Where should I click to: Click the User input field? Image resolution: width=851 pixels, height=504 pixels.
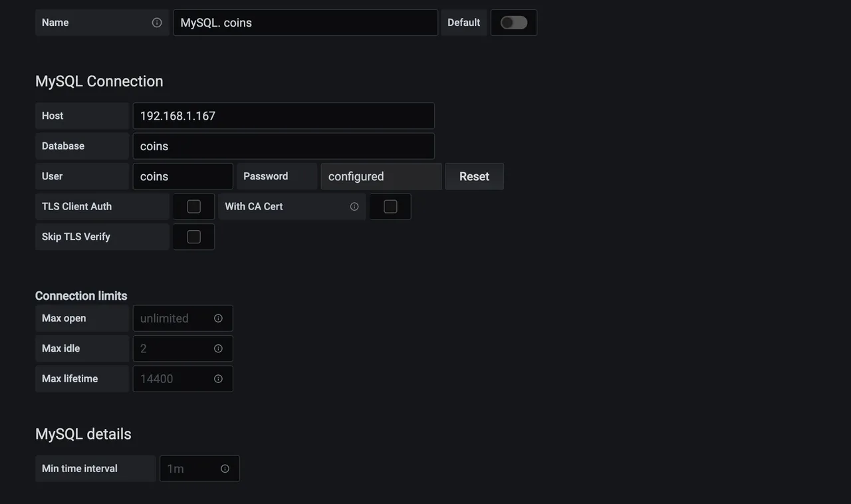(183, 176)
